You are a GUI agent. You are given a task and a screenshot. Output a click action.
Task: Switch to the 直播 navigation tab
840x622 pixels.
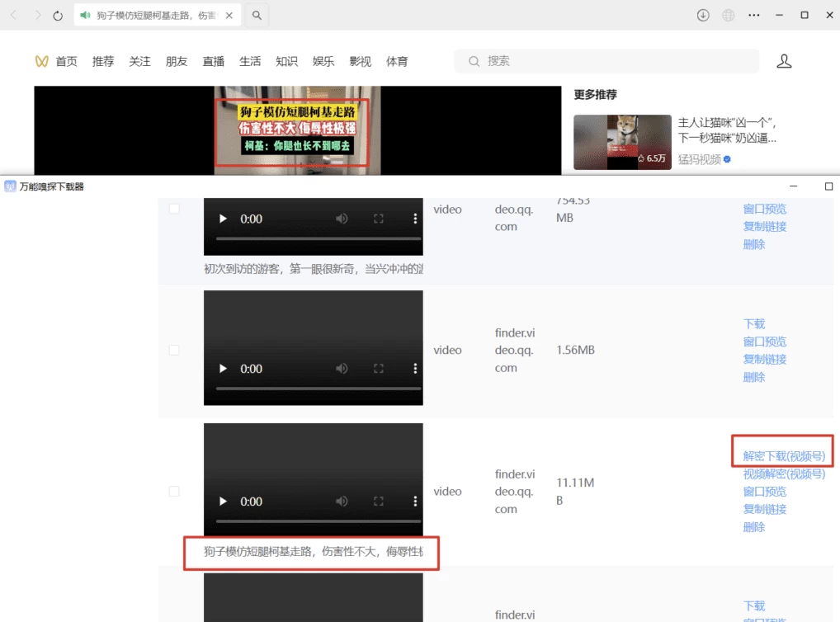point(214,61)
